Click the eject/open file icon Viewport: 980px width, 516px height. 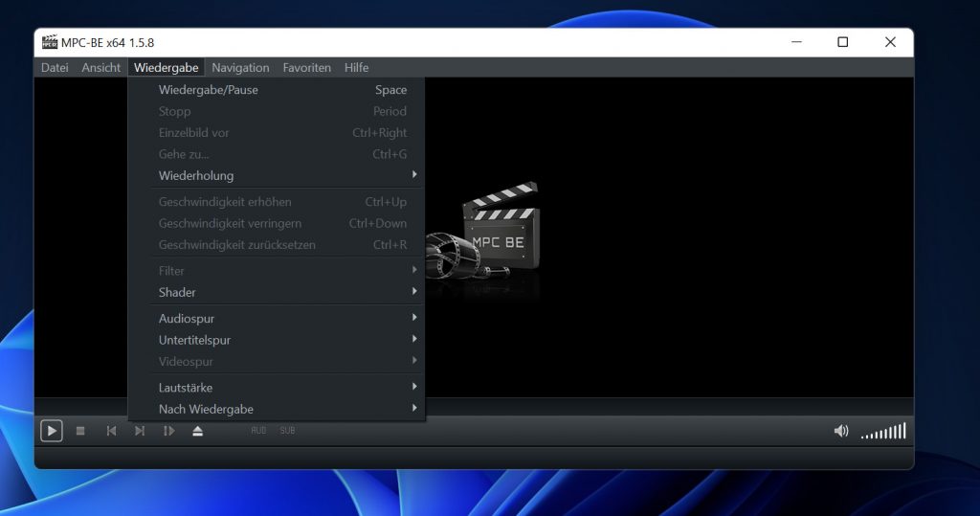[x=197, y=431]
